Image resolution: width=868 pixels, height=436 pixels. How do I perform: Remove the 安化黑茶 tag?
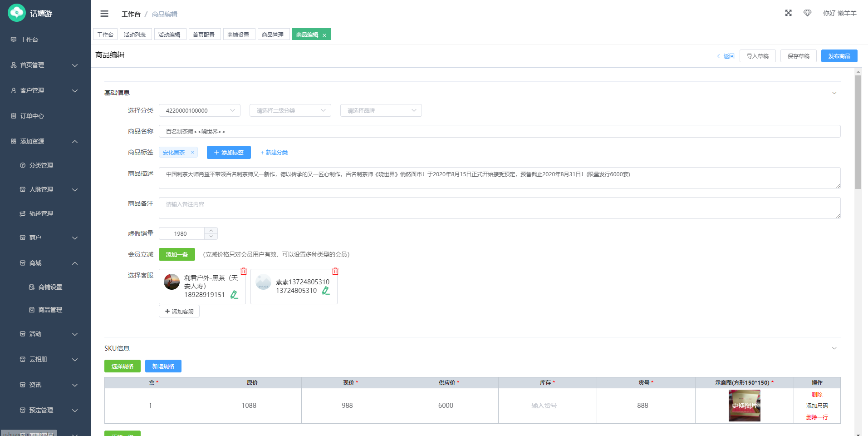click(192, 152)
